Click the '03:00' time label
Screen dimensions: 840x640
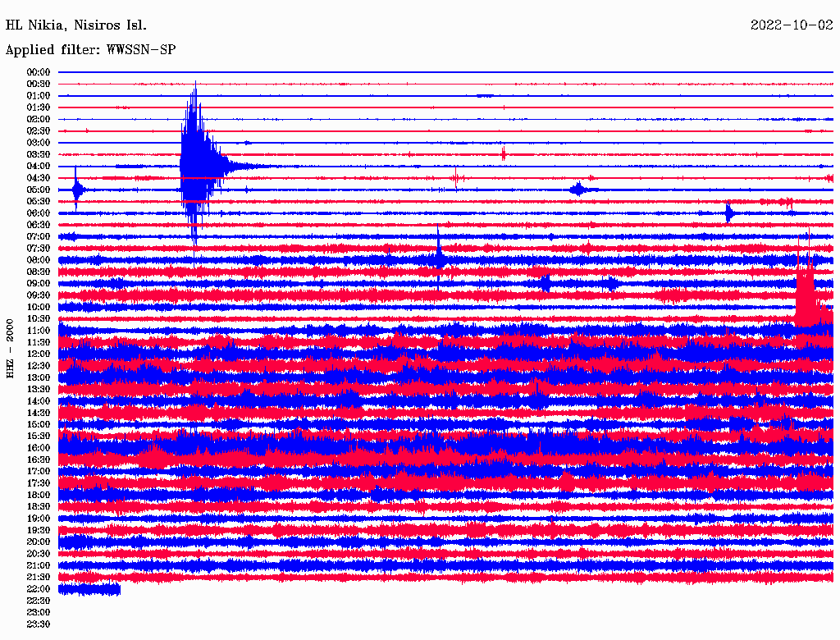tap(38, 143)
